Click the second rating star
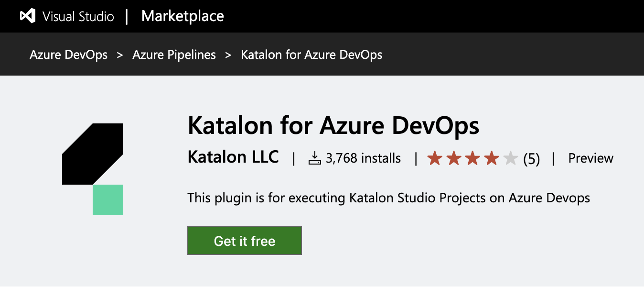The width and height of the screenshot is (644, 287). pyautogui.click(x=453, y=158)
